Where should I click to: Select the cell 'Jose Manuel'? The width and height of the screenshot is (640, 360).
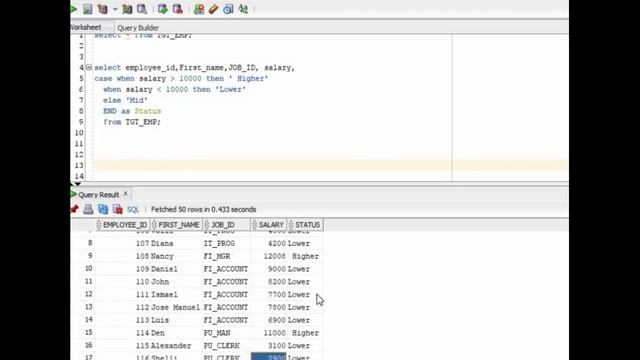tap(176, 307)
